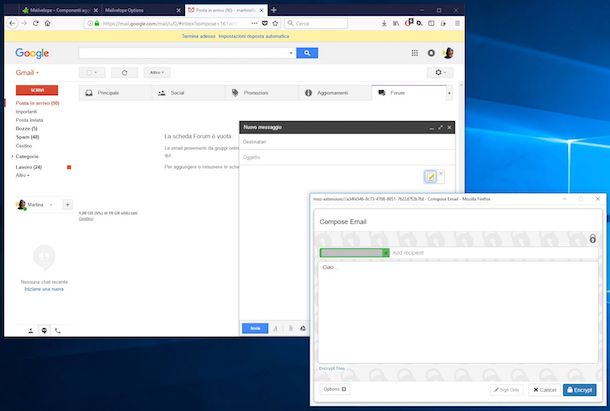
Task: Open Posta in arrivo folder
Action: coord(37,103)
